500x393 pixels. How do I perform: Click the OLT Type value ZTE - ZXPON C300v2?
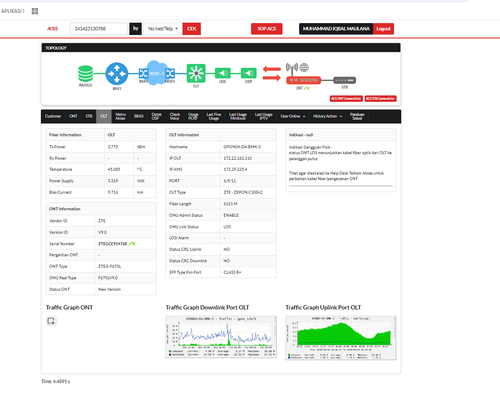pyautogui.click(x=243, y=192)
